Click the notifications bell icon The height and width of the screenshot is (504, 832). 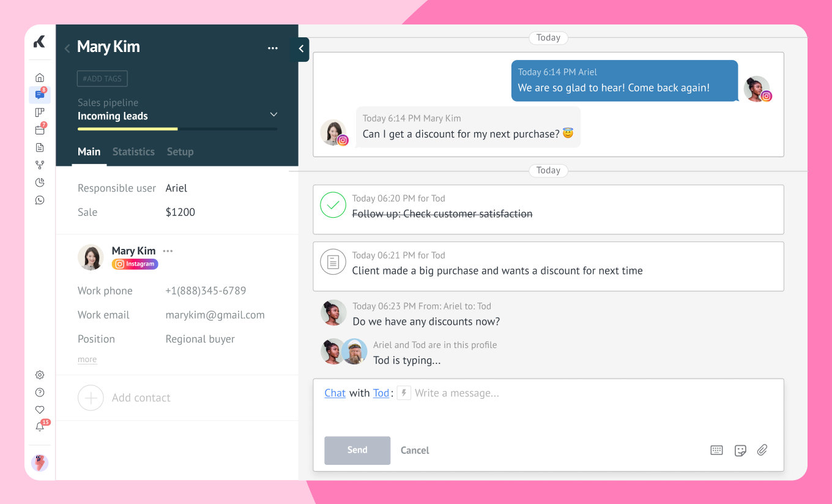coord(40,427)
